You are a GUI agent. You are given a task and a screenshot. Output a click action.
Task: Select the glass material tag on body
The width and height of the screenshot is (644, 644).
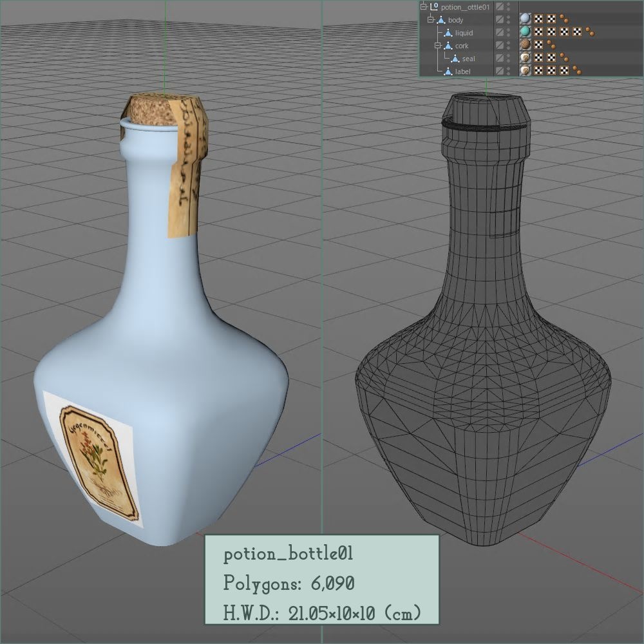[x=526, y=19]
